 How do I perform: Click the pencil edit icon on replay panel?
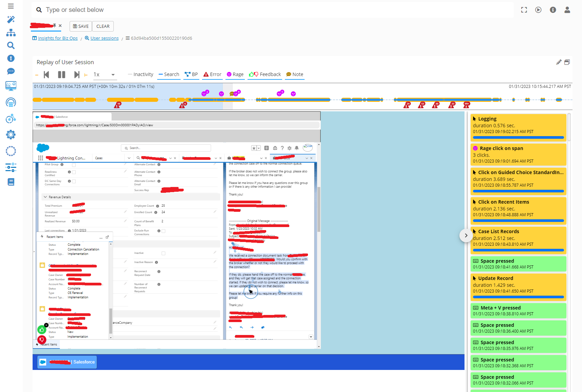tap(559, 62)
